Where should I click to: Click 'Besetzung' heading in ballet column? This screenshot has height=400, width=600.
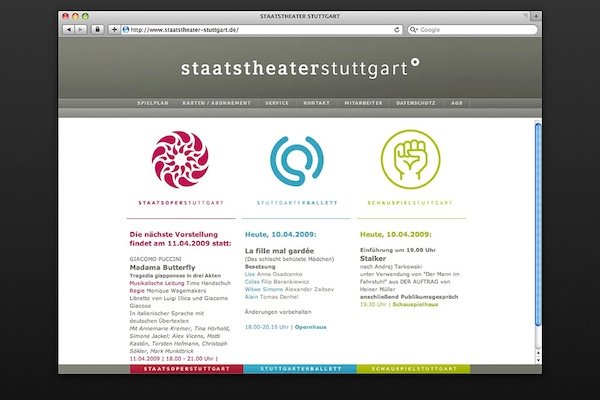[x=260, y=266]
